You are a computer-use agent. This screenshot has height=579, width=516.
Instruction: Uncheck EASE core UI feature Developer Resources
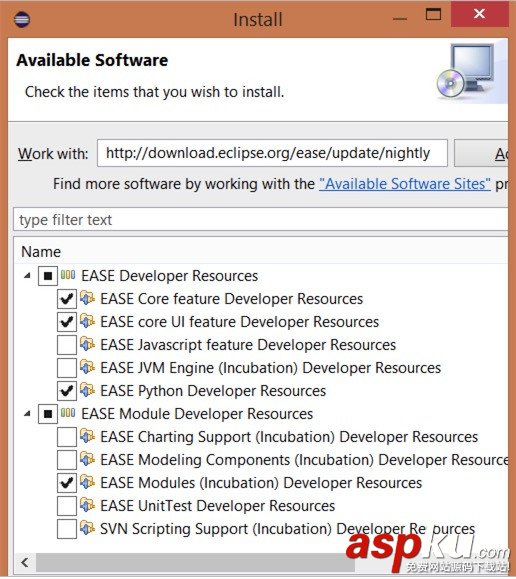67,322
